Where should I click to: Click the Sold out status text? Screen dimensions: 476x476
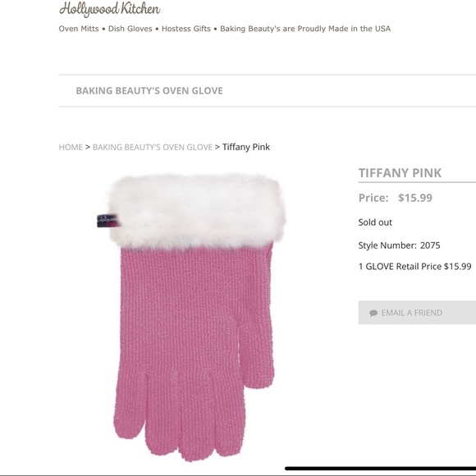(375, 222)
